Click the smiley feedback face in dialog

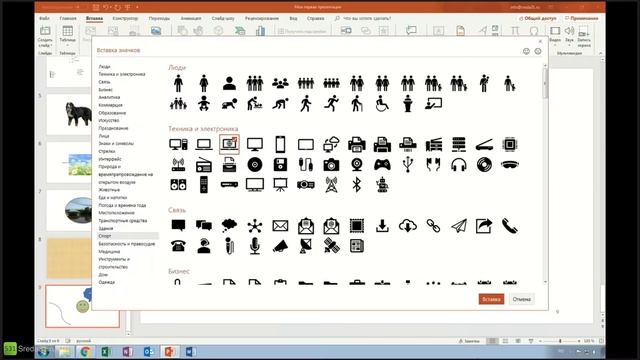click(526, 51)
